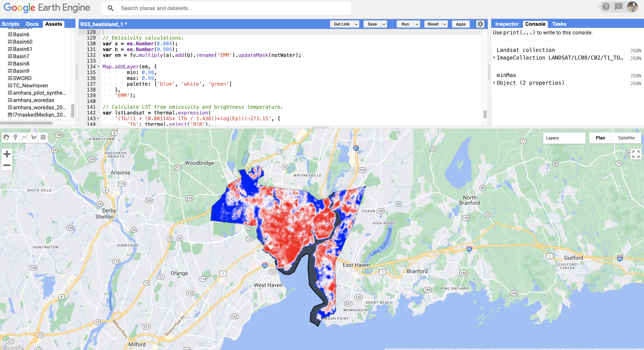Zoom in on the map with the plus icon
This screenshot has width=644, height=350.
point(7,154)
